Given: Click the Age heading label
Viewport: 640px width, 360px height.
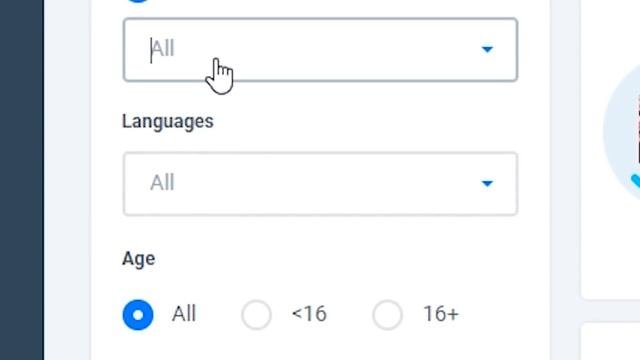Looking at the screenshot, I should click(x=138, y=259).
